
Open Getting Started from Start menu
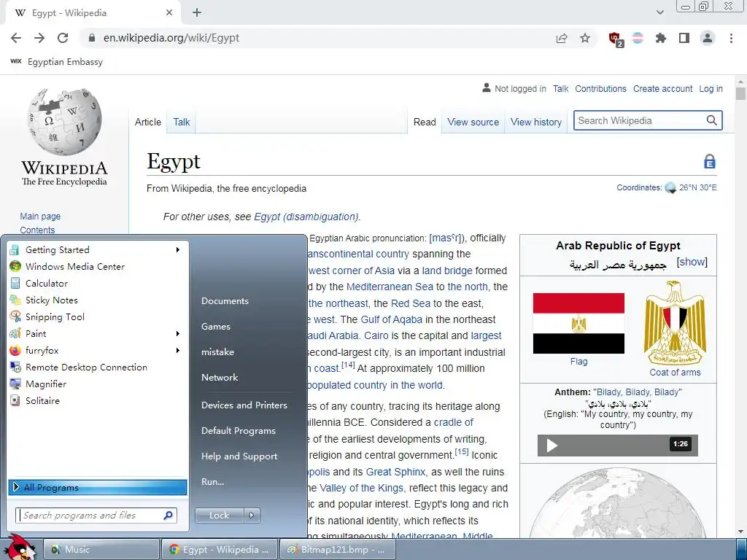point(98,249)
